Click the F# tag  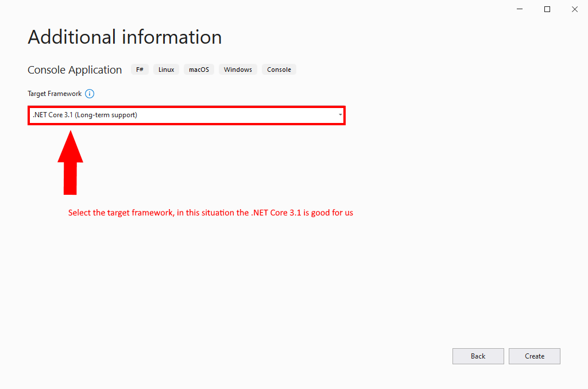click(140, 70)
